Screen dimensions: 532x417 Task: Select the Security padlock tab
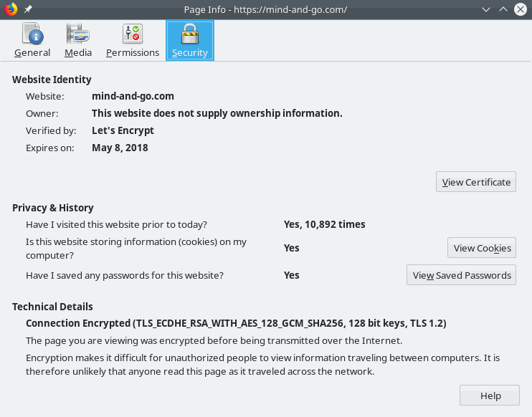click(x=190, y=41)
